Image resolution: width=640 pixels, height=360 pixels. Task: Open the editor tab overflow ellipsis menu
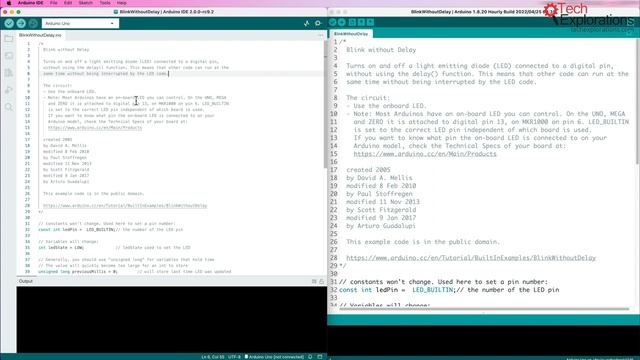point(320,36)
